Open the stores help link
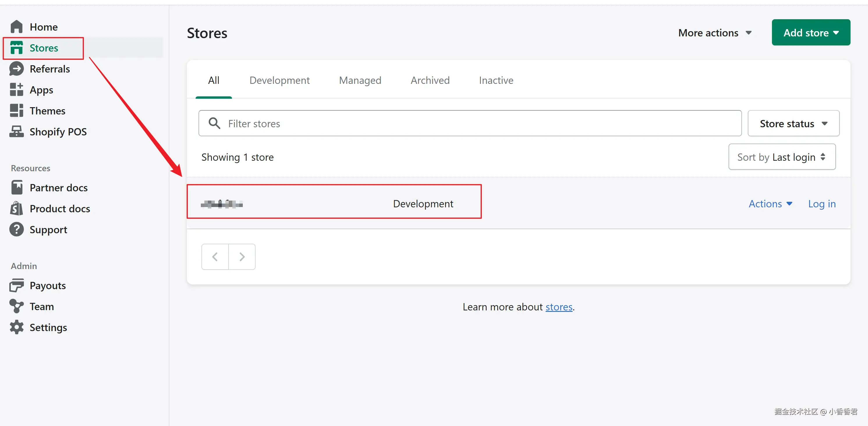The height and width of the screenshot is (426, 868). tap(559, 307)
